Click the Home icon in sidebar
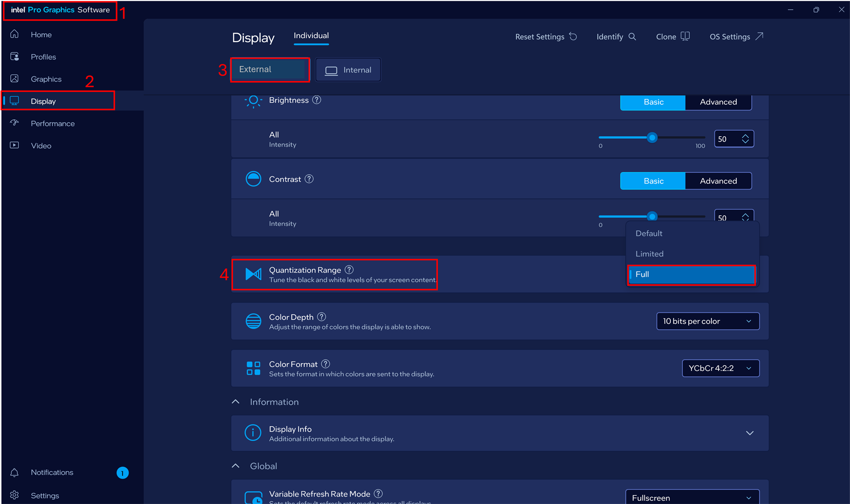Screen dimensions: 850x504 pos(15,34)
